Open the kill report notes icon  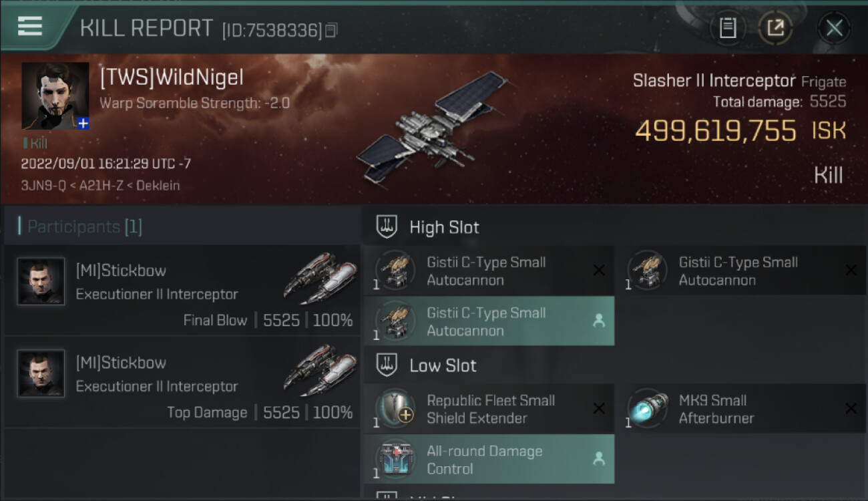pos(728,28)
